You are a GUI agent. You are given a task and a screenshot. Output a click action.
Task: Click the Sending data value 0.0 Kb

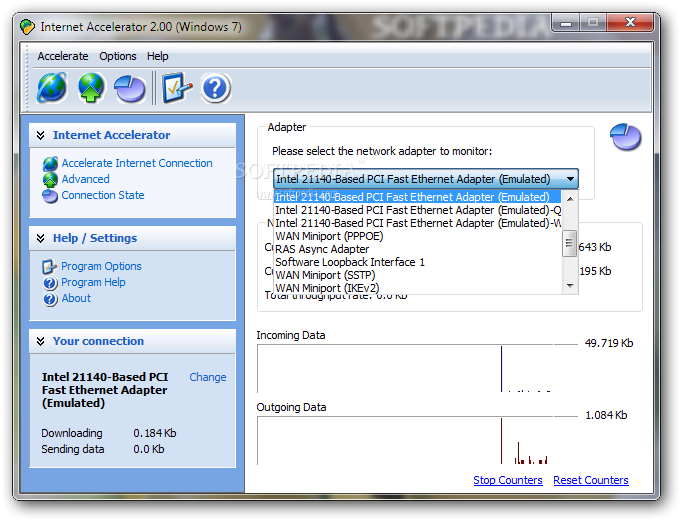click(x=149, y=449)
